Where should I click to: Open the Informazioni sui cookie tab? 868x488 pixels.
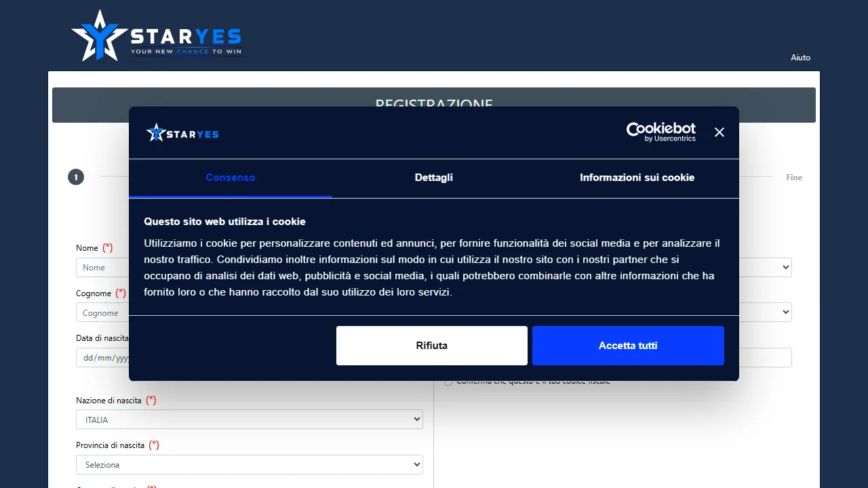click(x=637, y=178)
